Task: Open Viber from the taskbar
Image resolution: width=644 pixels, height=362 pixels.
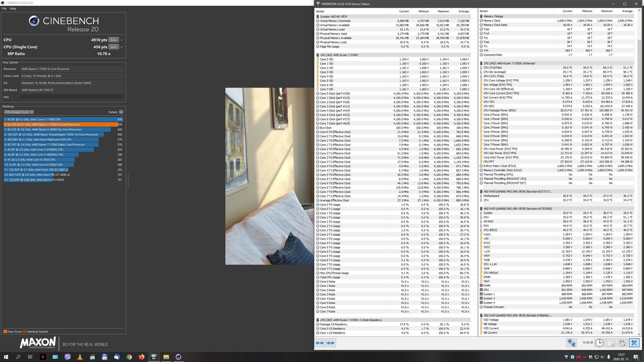Action: (67, 357)
